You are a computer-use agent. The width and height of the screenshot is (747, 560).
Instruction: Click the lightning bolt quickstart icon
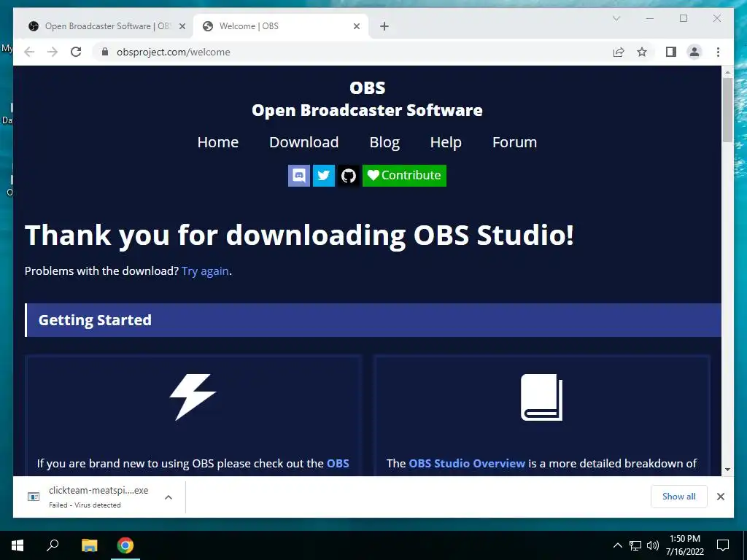[x=193, y=397]
